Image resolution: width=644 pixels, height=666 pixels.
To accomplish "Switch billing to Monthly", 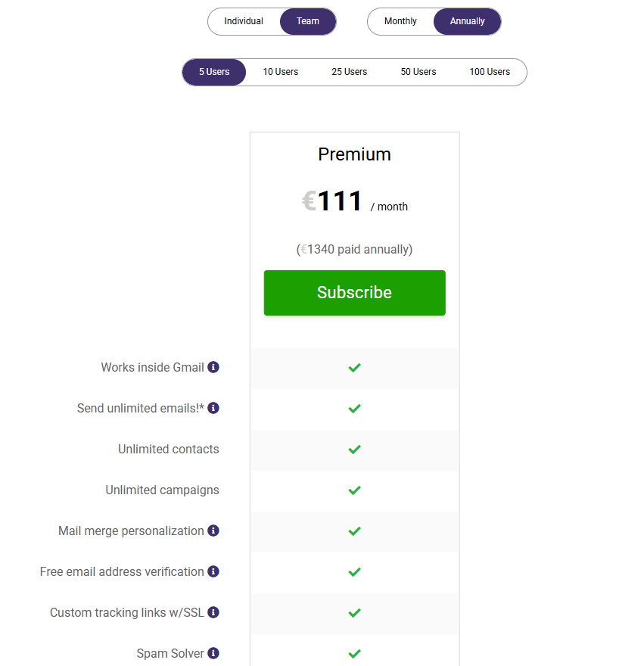I will click(400, 21).
